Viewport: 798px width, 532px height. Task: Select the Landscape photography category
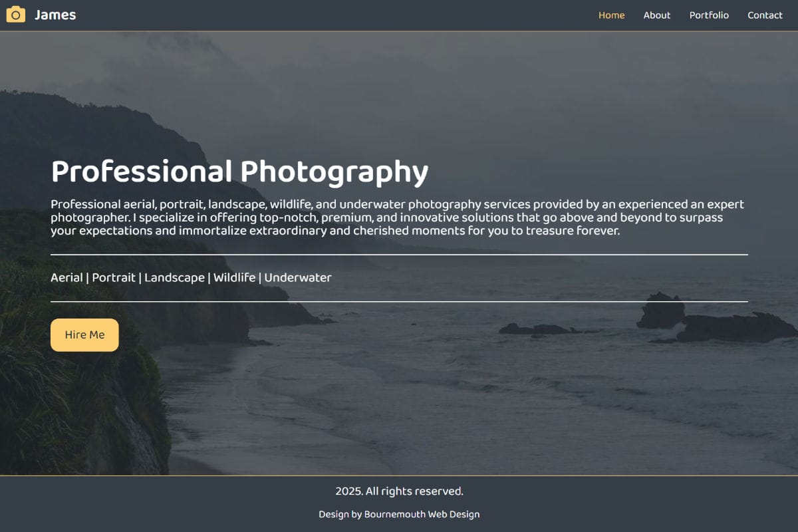pyautogui.click(x=174, y=277)
